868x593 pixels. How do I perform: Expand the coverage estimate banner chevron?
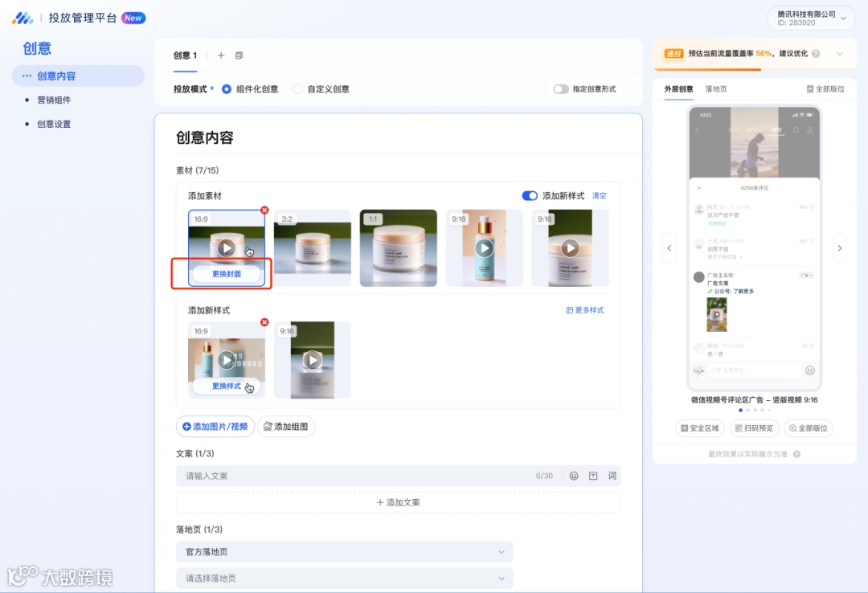(x=840, y=54)
